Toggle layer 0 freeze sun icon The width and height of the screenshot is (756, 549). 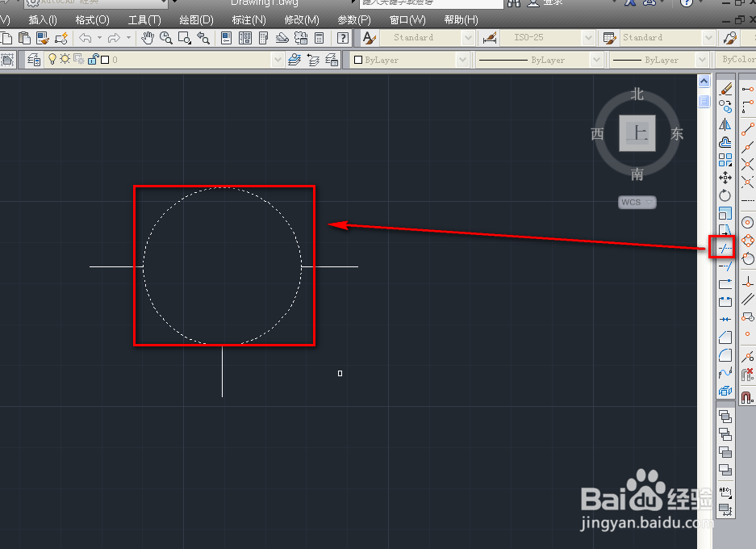point(65,59)
